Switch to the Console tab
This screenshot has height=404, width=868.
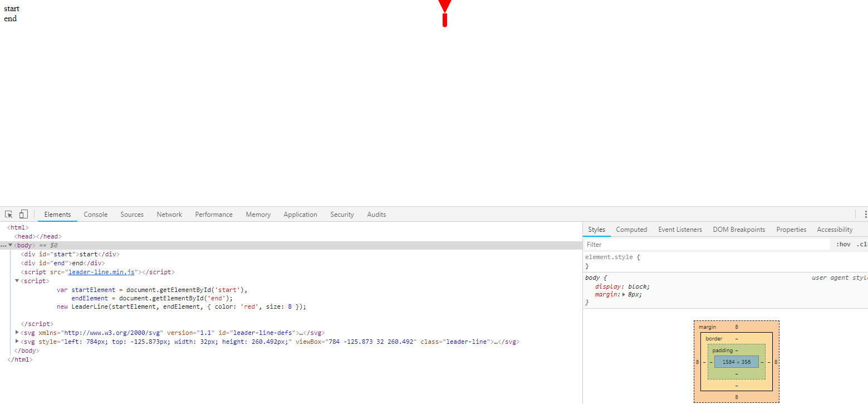[x=95, y=214]
